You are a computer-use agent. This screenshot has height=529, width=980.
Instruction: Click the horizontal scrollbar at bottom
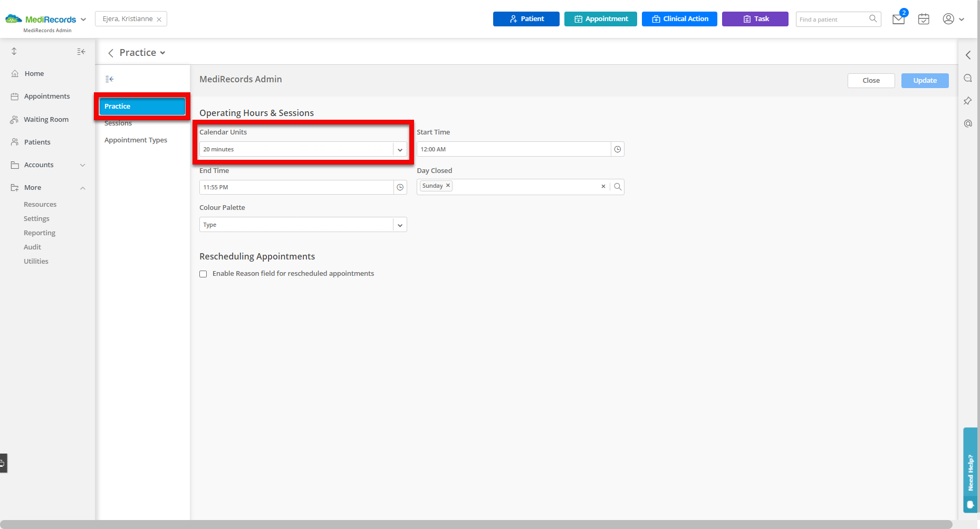(476, 524)
